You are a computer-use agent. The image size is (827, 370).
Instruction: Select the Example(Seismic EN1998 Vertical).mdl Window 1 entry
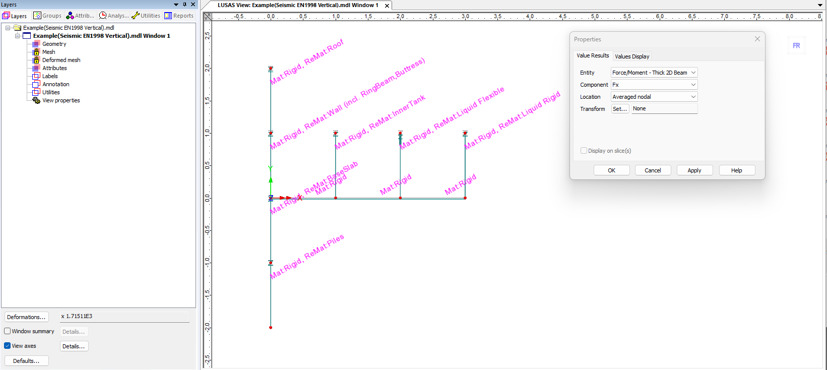101,36
